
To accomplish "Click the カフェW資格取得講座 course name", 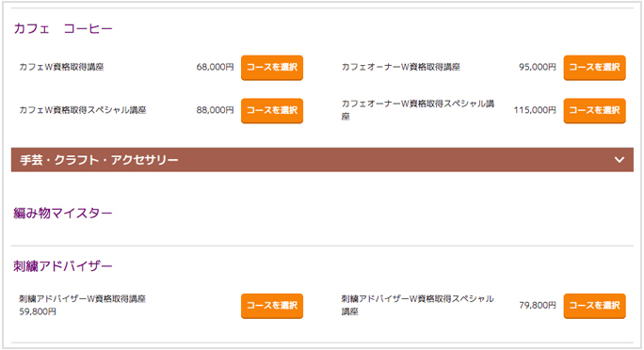I will [x=61, y=67].
